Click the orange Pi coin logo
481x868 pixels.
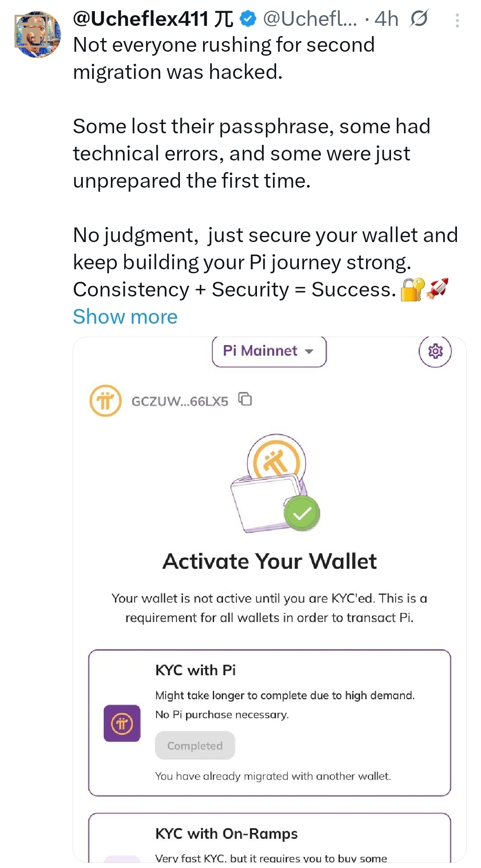pyautogui.click(x=106, y=401)
